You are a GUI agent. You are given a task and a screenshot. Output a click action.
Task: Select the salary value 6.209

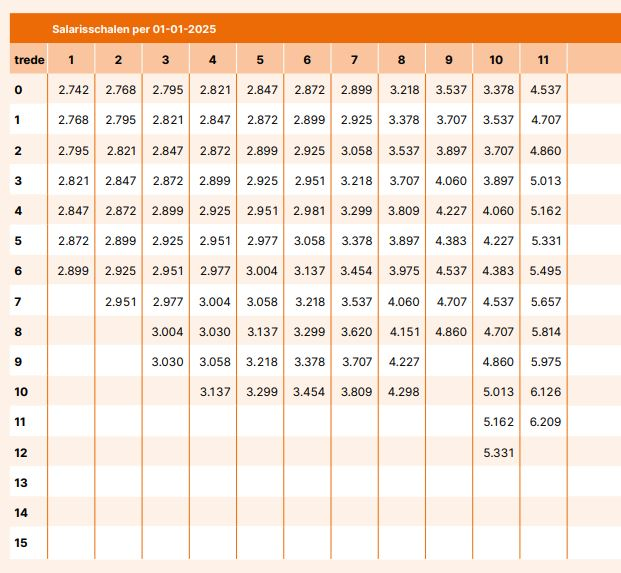pos(545,423)
